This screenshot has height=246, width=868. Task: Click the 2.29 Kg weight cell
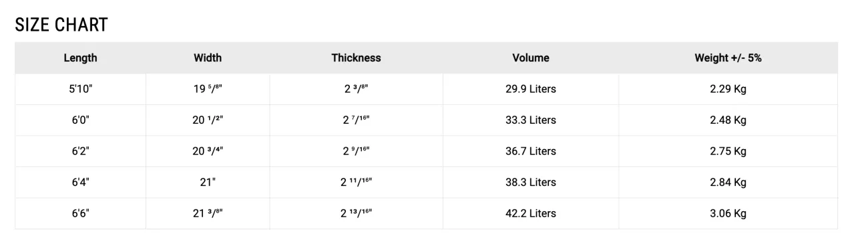(x=728, y=90)
